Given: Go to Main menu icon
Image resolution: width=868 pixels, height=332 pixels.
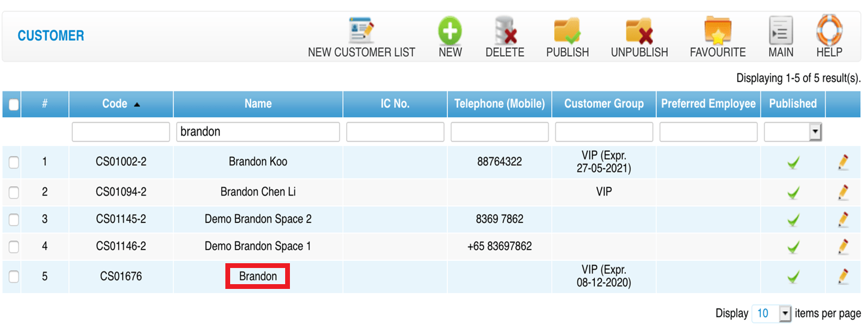Looking at the screenshot, I should pos(781,30).
